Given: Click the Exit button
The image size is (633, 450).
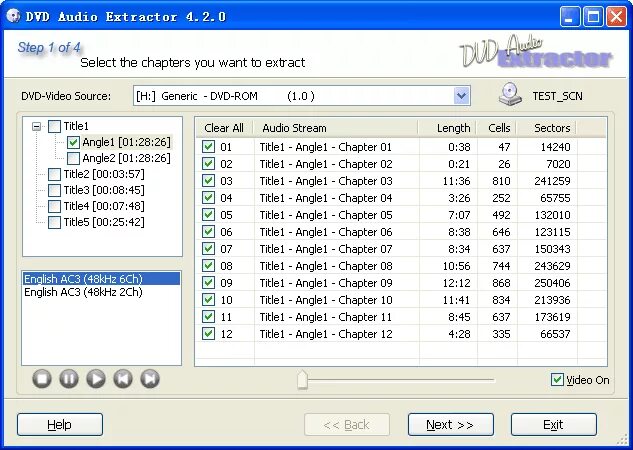Looking at the screenshot, I should coord(553,425).
